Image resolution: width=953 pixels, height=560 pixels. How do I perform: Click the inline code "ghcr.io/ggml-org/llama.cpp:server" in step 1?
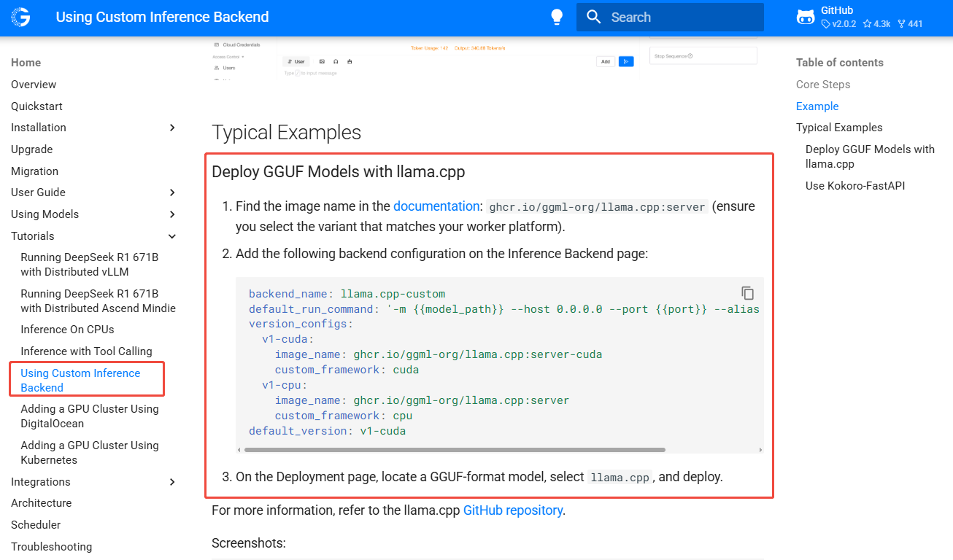click(x=597, y=206)
